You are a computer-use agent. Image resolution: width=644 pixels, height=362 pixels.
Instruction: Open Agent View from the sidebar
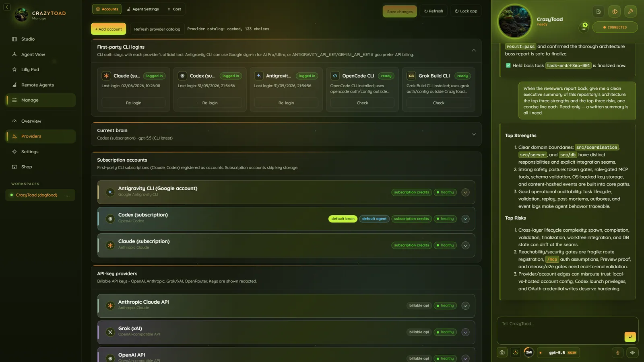point(40,54)
